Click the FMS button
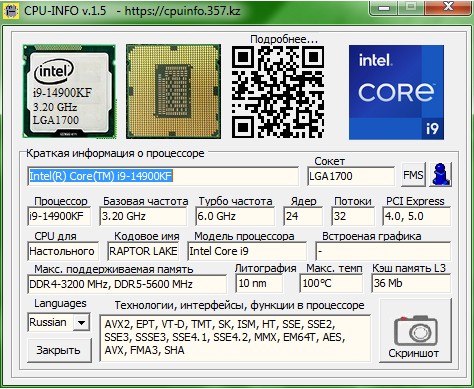The image size is (474, 389). click(413, 175)
